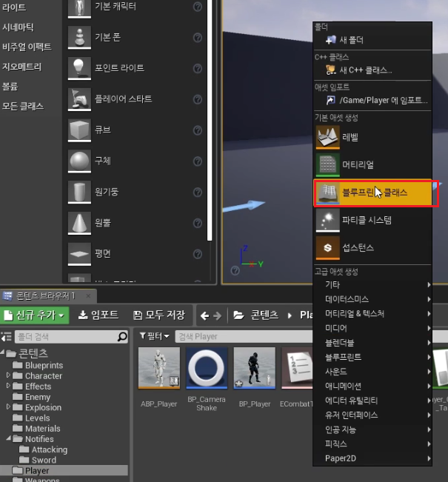Pick the 포인트 라이트 bulb icon
The width and height of the screenshot is (448, 482).
tap(79, 68)
